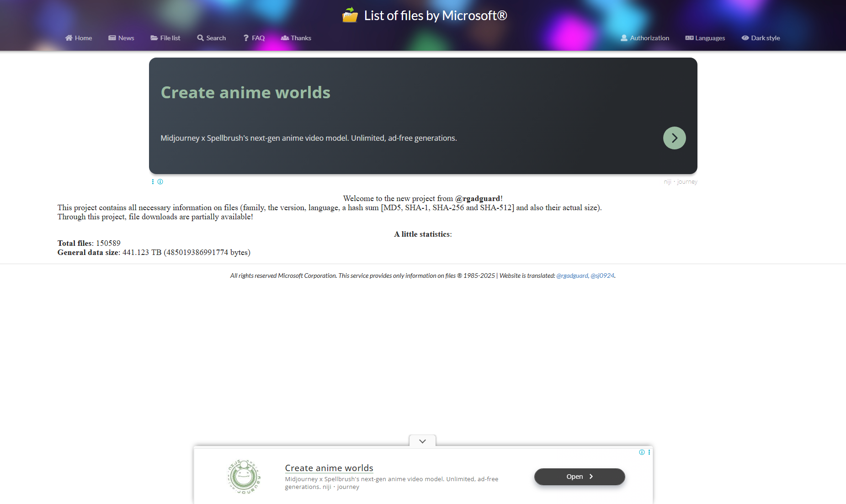This screenshot has width=846, height=504.
Task: Click the 'Total files: 150589' text
Action: (x=89, y=243)
